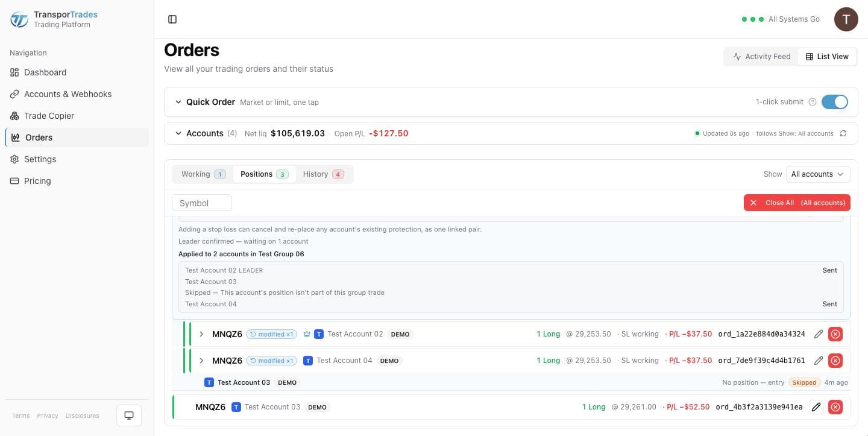Toggle the 1-click submit switch
Image resolution: width=868 pixels, height=436 pixels.
click(835, 102)
